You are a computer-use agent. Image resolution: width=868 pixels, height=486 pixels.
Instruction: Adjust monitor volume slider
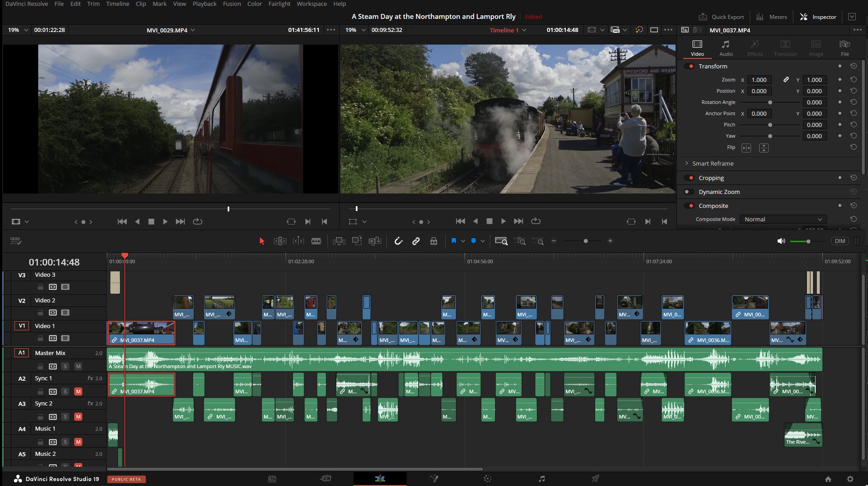(808, 241)
